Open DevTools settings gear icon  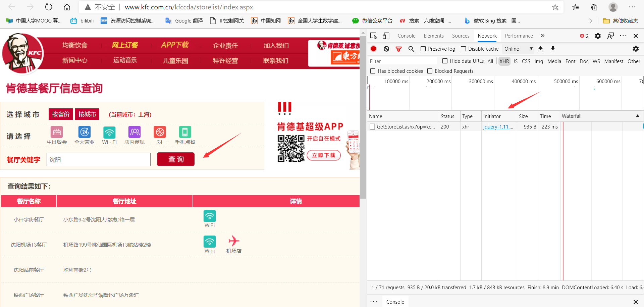pyautogui.click(x=598, y=36)
